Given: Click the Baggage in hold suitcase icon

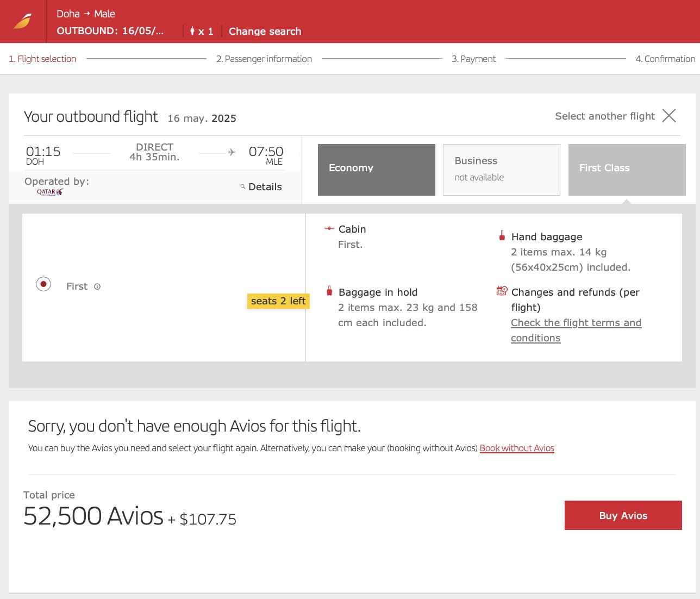Looking at the screenshot, I should (x=329, y=291).
